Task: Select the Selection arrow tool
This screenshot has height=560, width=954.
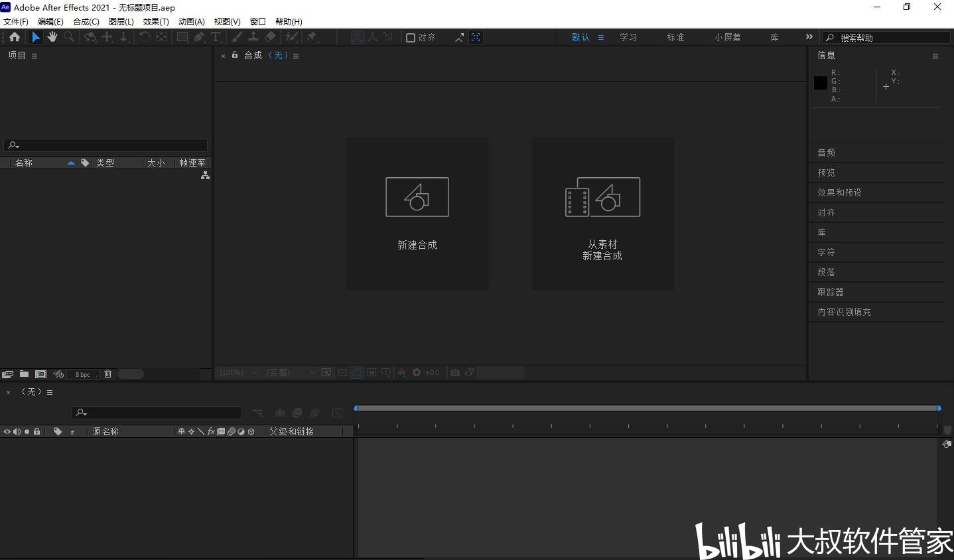Action: click(x=36, y=37)
